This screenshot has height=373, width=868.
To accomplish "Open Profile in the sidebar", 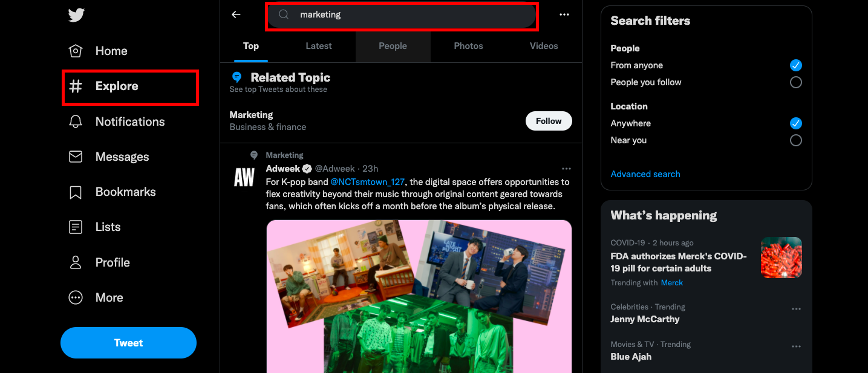I will click(x=100, y=262).
